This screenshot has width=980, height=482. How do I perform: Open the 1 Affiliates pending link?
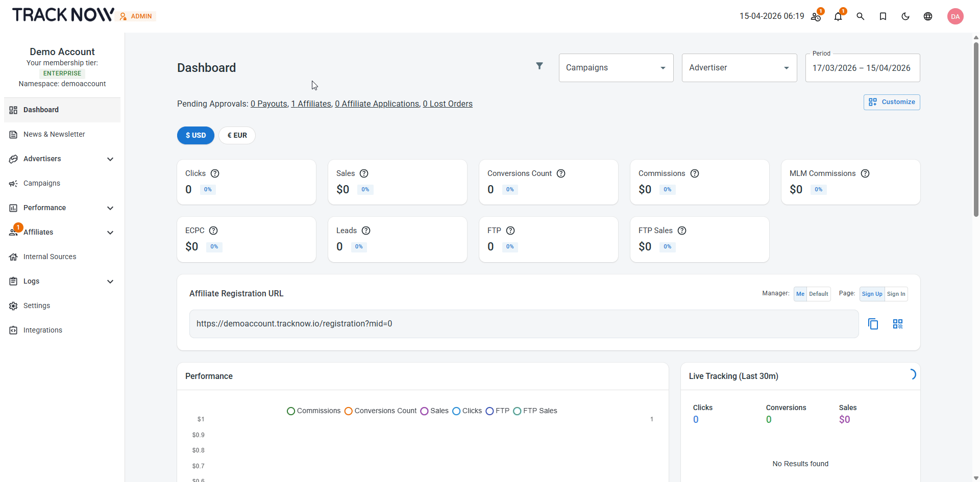[x=311, y=104]
